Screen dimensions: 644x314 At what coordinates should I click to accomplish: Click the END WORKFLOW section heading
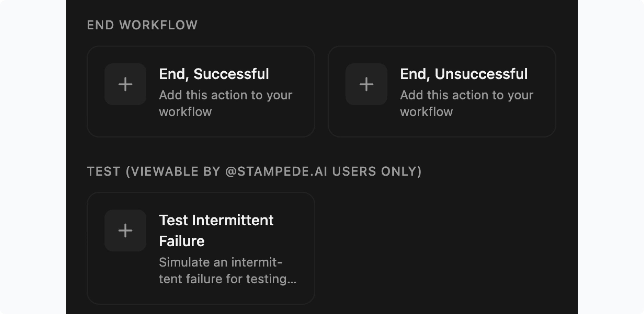click(142, 25)
